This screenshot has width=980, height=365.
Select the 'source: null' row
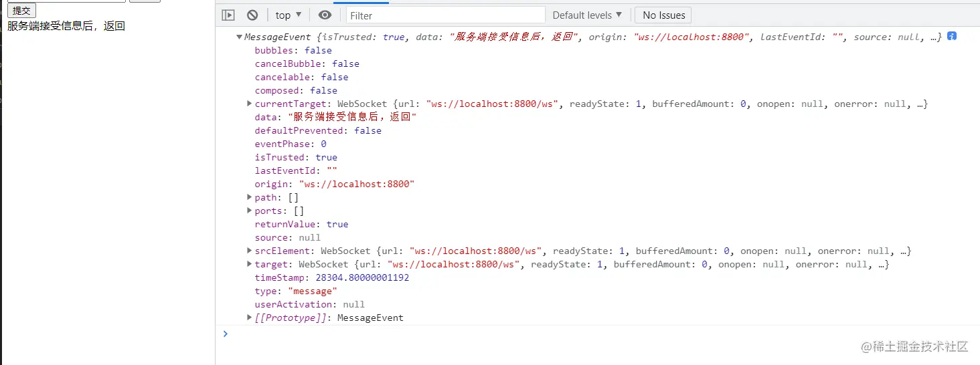click(287, 237)
